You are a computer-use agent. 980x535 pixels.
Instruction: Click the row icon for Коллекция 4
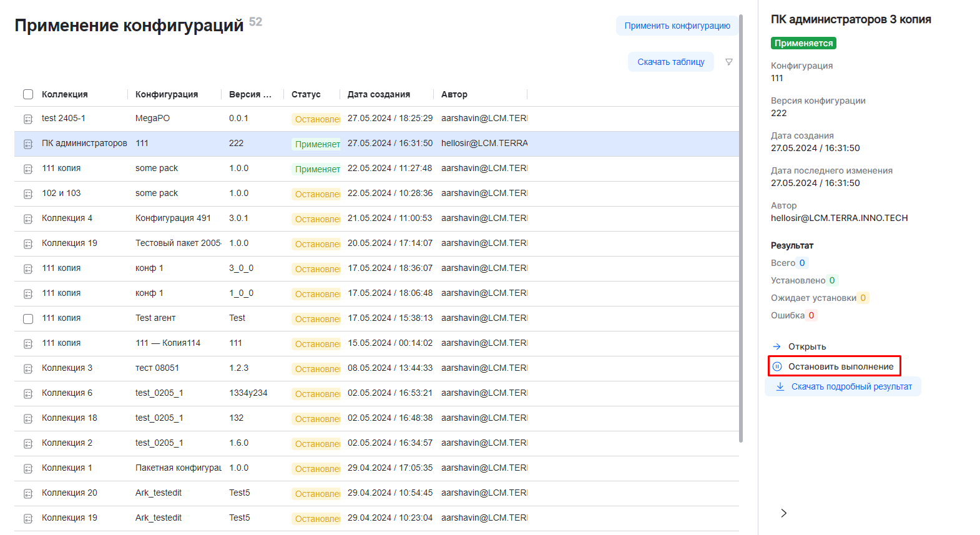(28, 218)
